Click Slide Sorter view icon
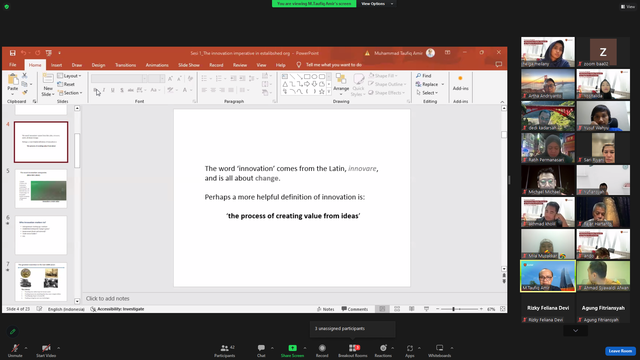The width and height of the screenshot is (640, 360). 397,309
